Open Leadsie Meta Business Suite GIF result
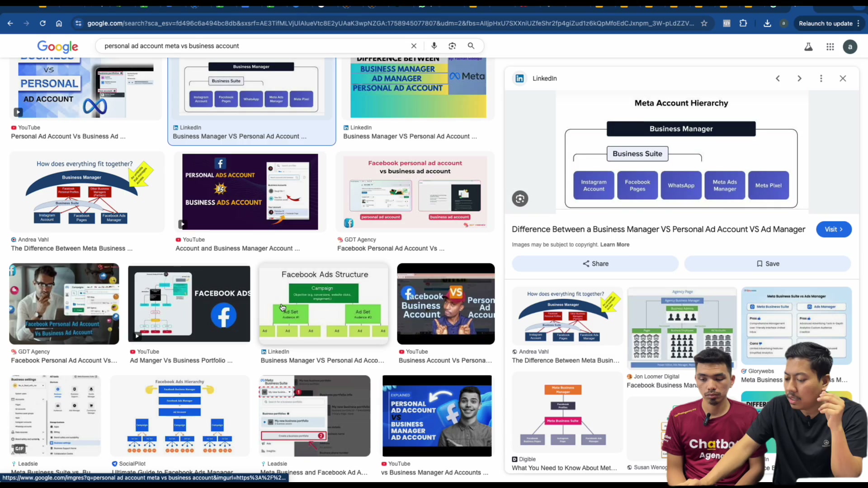The image size is (868, 488). click(55, 416)
